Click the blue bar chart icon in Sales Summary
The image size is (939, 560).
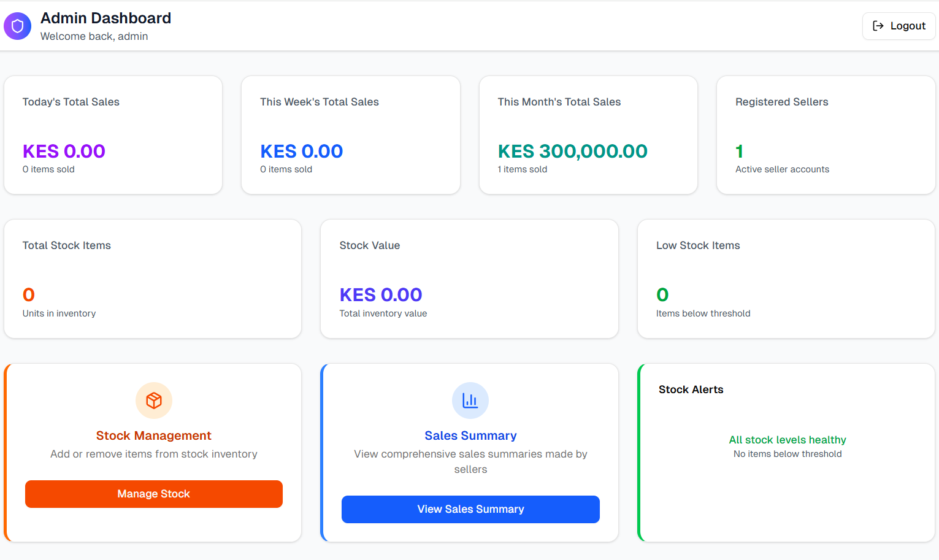click(470, 400)
